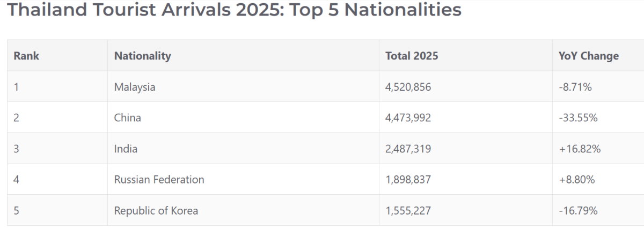The image size is (644, 228).
Task: Click the 4,520,856 total value
Action: tap(408, 87)
